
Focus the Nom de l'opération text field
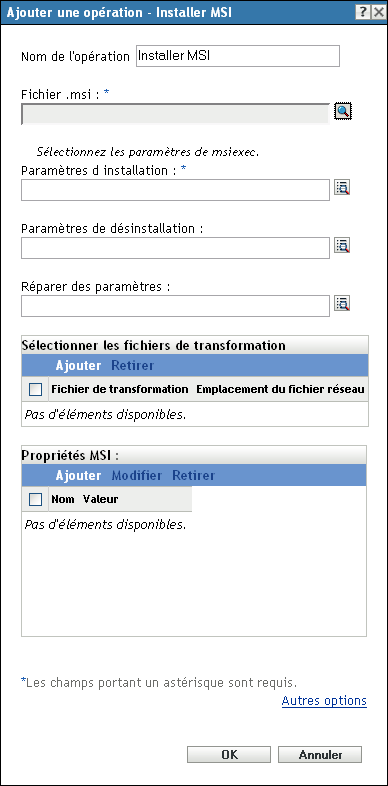click(238, 56)
